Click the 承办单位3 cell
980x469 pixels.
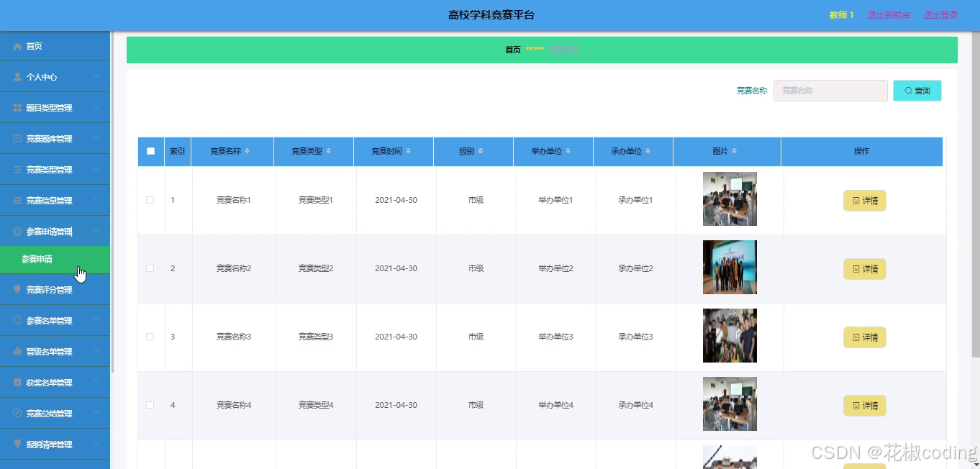click(635, 337)
